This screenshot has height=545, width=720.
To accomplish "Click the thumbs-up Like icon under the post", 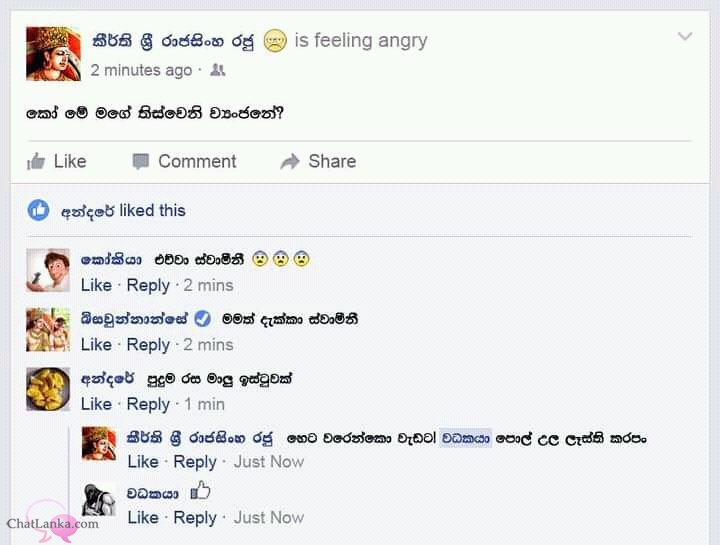I will [36, 161].
